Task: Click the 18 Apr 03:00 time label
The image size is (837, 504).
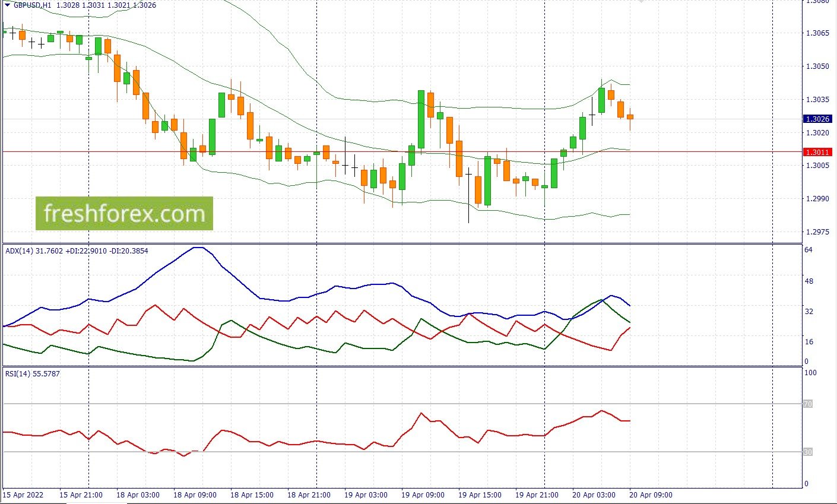Action: click(x=138, y=495)
